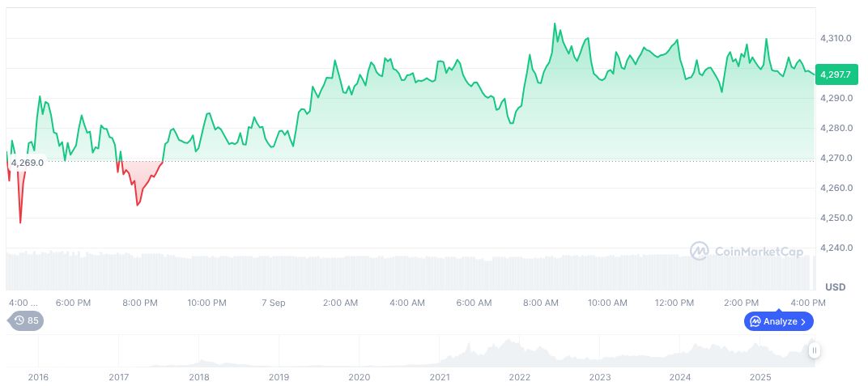Image resolution: width=868 pixels, height=386 pixels.
Task: Click 2025 on the overview timeline
Action: [759, 377]
